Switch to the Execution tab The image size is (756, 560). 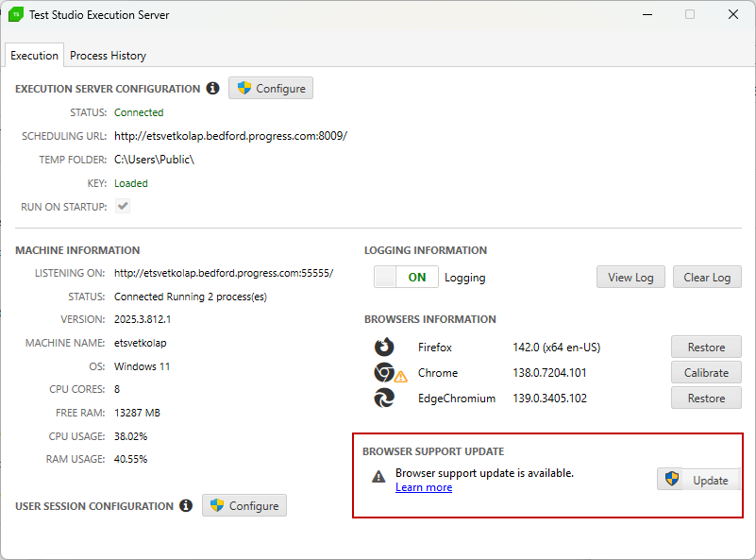pos(34,56)
